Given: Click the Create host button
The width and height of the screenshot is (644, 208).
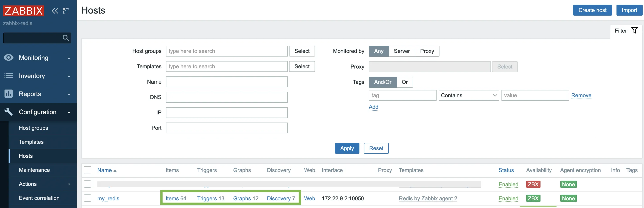Looking at the screenshot, I should pos(592,10).
